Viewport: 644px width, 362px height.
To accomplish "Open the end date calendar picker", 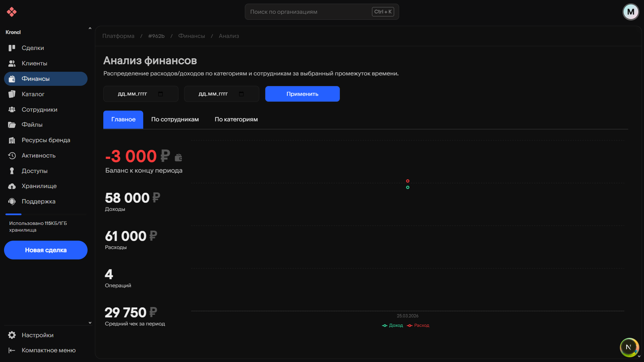I will pos(241,94).
